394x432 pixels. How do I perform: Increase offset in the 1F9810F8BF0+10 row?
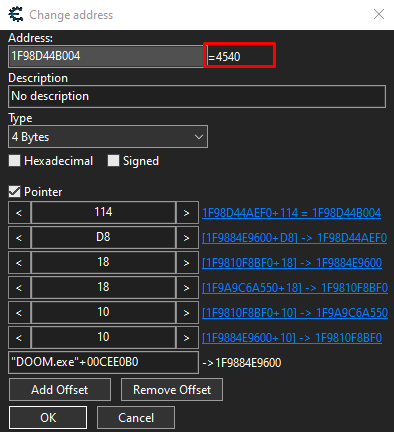pos(187,312)
